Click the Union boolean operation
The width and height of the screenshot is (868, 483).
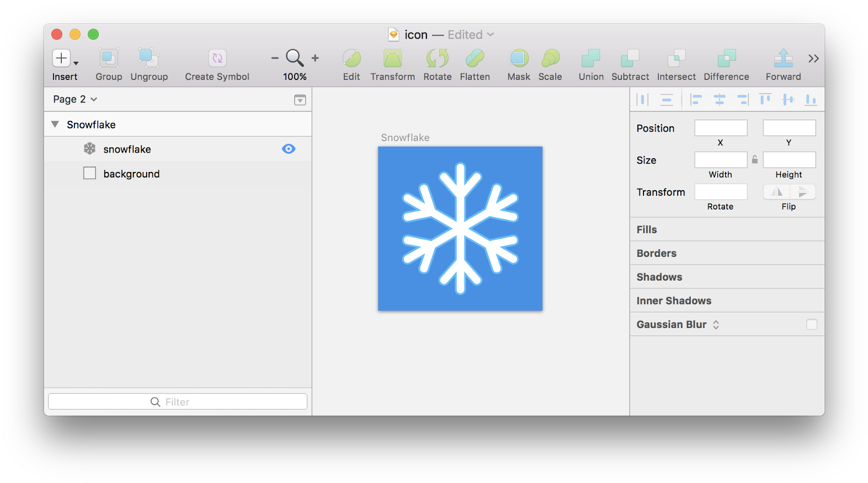(x=590, y=58)
